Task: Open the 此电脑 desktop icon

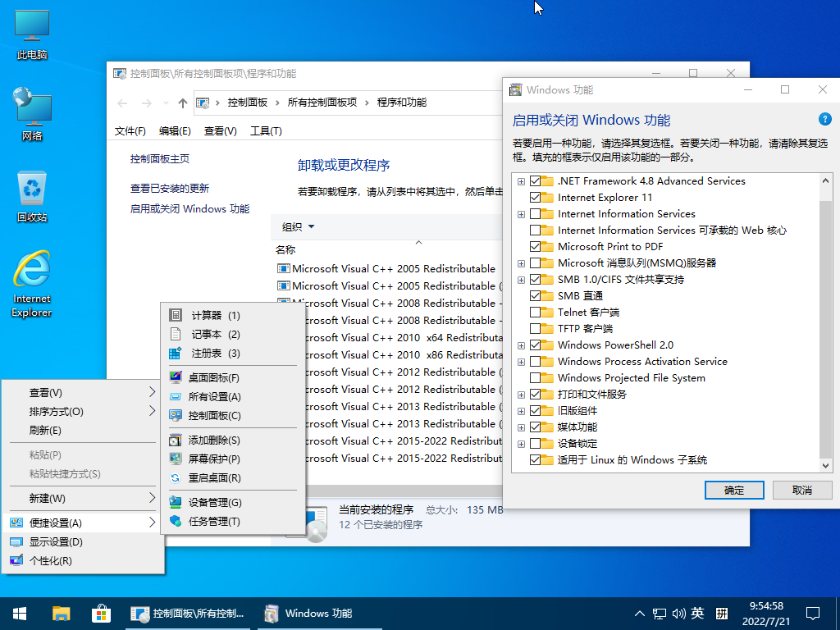Action: 32,34
